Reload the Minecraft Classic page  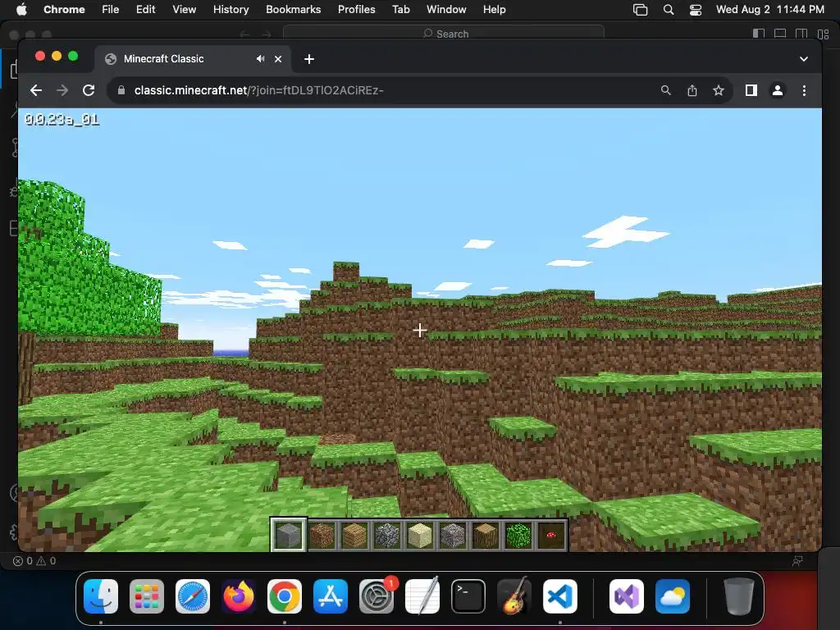89,90
